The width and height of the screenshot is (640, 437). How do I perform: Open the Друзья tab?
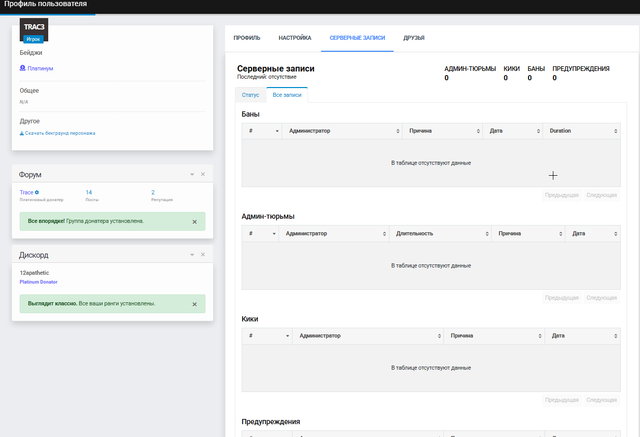pyautogui.click(x=414, y=38)
